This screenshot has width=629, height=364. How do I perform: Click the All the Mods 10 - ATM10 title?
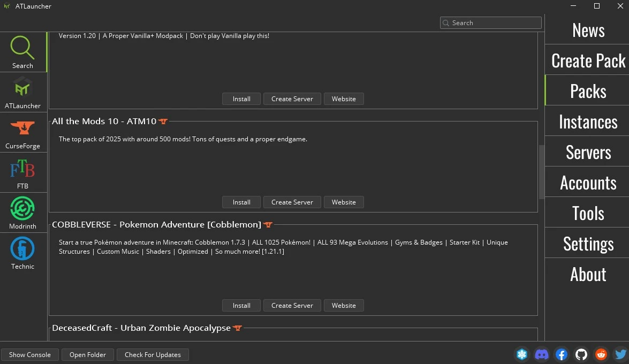[x=104, y=121]
